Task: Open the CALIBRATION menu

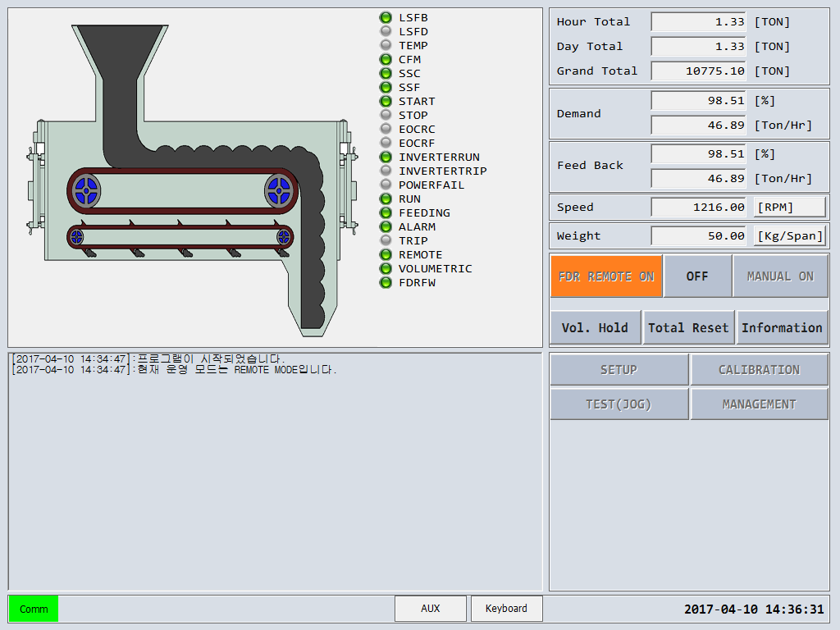Action: 759,370
